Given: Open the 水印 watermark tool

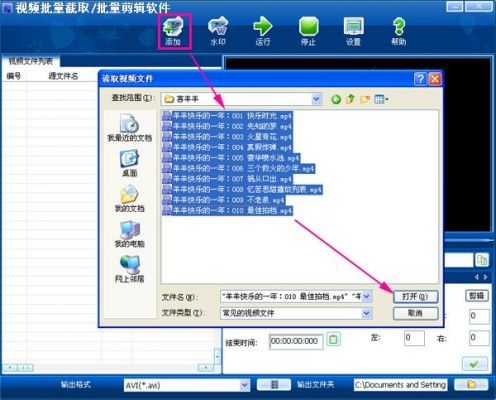Looking at the screenshot, I should pyautogui.click(x=218, y=31).
